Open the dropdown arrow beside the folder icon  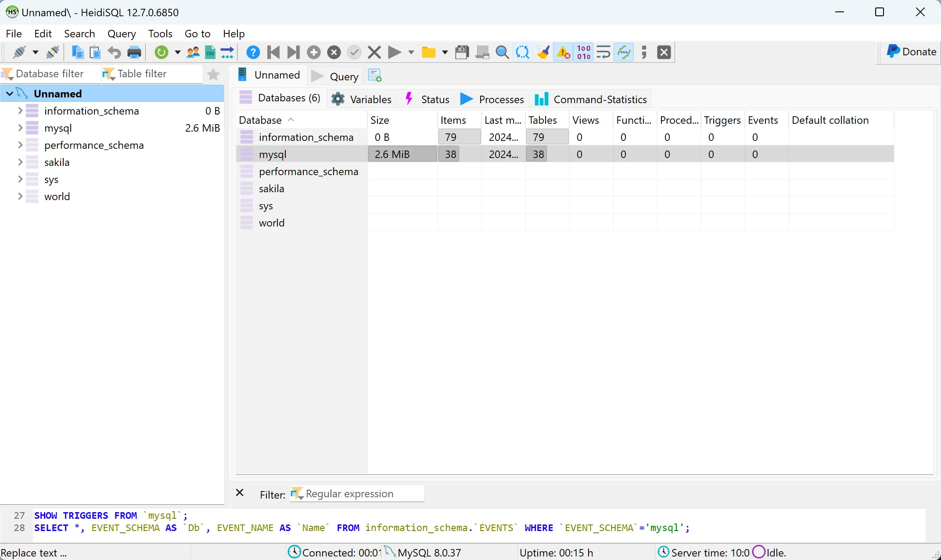[x=445, y=53]
